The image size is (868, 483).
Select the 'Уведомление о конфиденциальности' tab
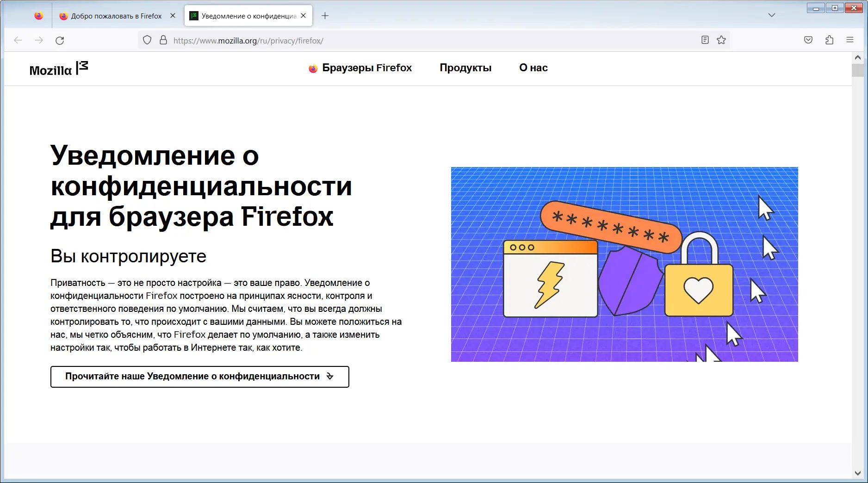click(248, 16)
